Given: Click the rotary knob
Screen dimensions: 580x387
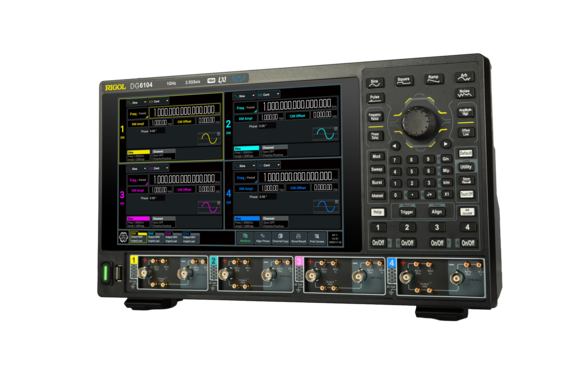Looking at the screenshot, I should (x=419, y=123).
